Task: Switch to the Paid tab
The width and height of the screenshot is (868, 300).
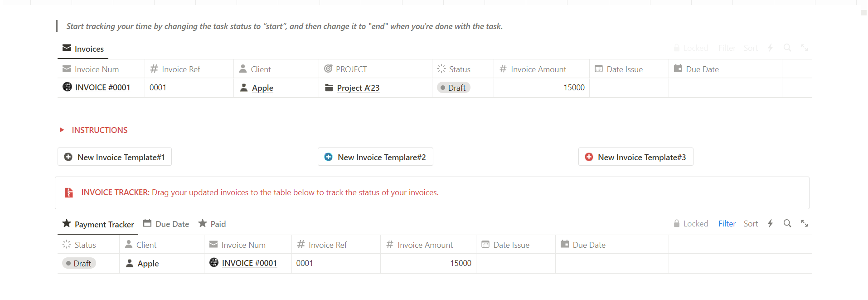Action: 212,223
